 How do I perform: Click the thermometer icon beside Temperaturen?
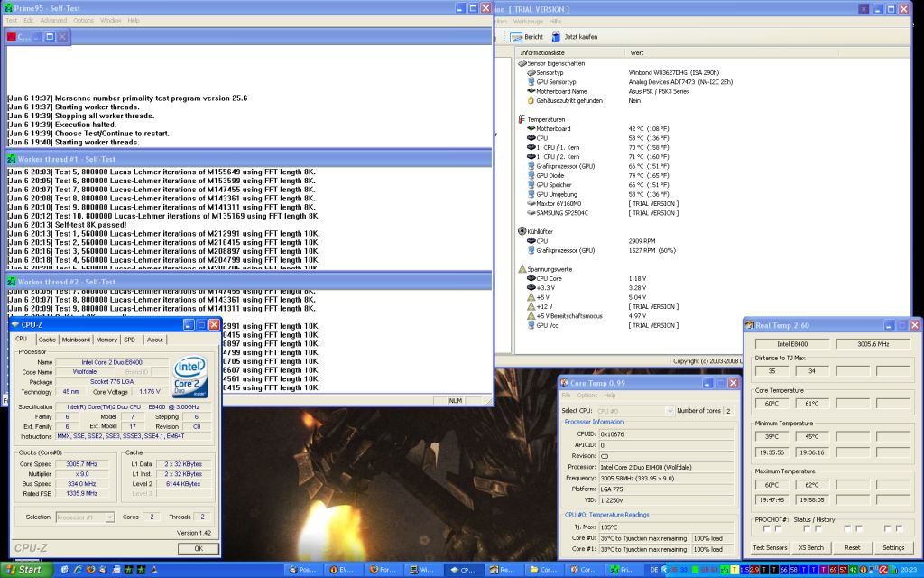pos(522,119)
